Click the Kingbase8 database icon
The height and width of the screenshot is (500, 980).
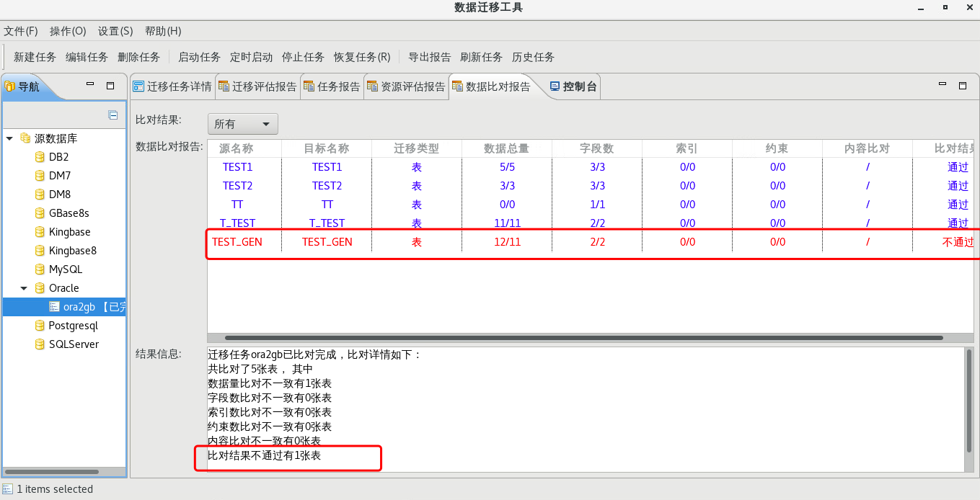click(x=40, y=251)
